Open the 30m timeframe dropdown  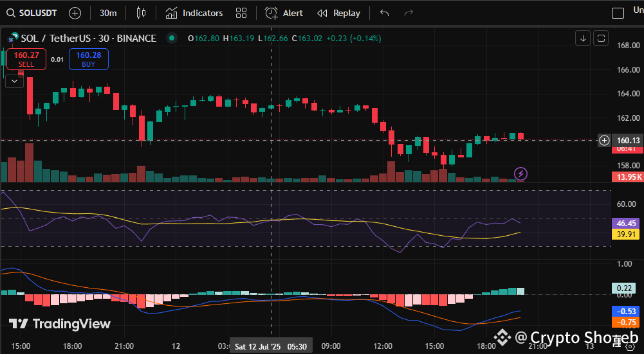click(108, 13)
